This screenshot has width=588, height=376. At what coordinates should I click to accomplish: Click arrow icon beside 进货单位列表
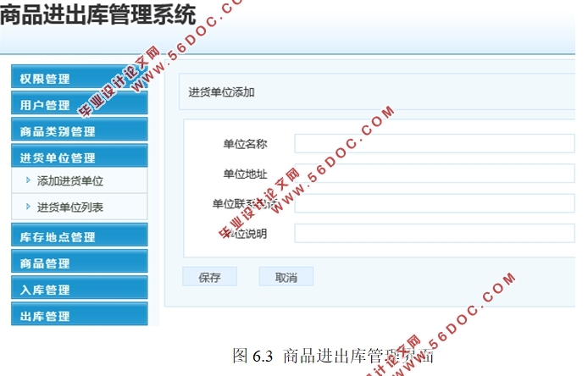pos(28,206)
